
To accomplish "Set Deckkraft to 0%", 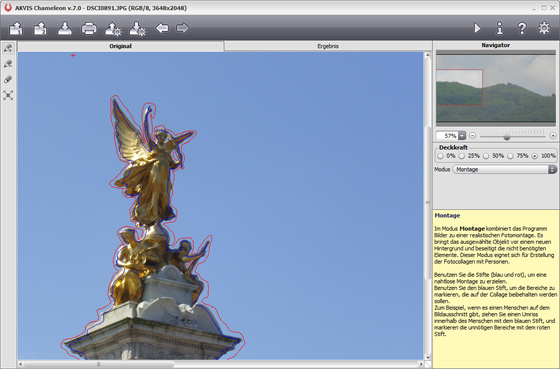I will click(440, 156).
